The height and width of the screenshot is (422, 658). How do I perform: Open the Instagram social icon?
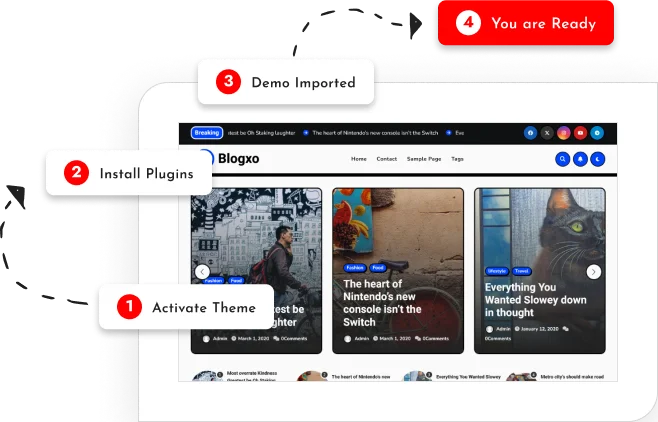coord(564,133)
